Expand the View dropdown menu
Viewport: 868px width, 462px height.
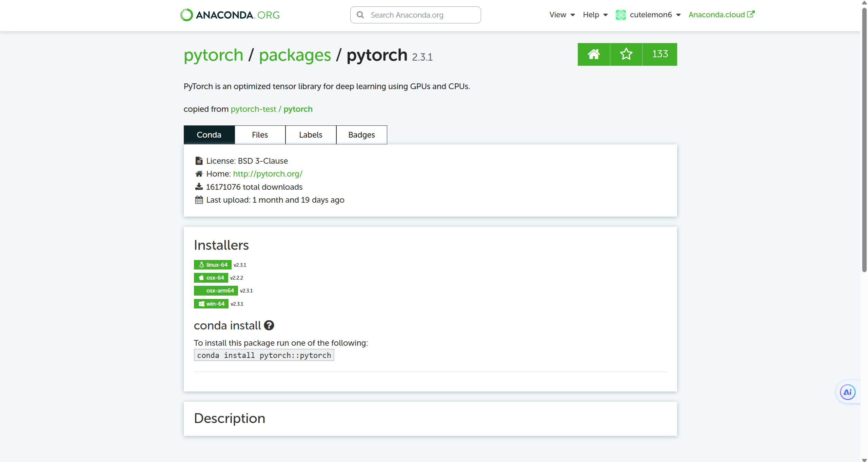coord(562,15)
